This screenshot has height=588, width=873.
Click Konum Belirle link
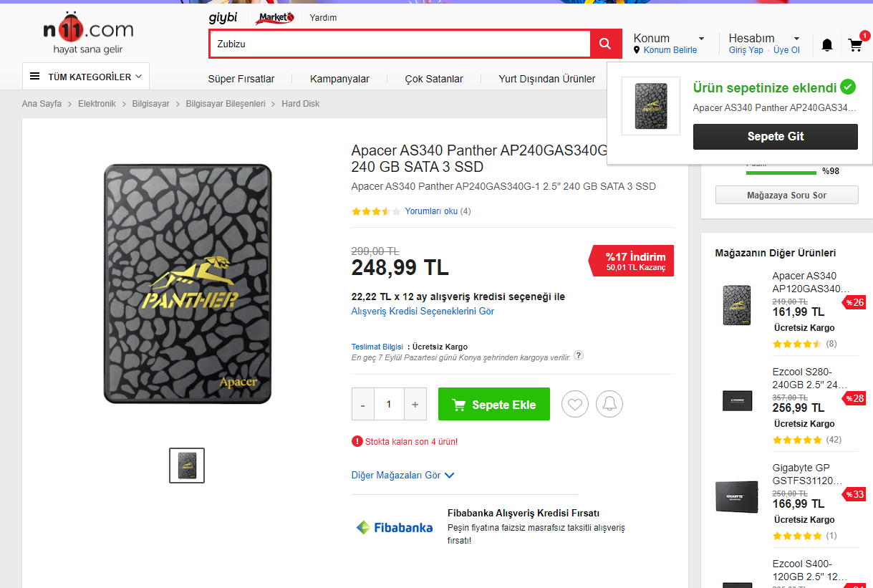coord(670,50)
